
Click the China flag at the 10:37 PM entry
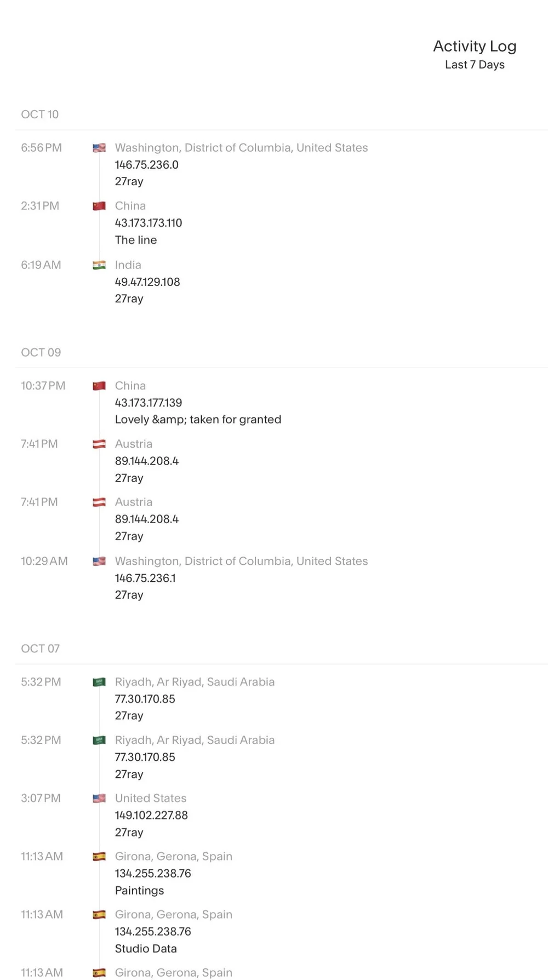[99, 386]
